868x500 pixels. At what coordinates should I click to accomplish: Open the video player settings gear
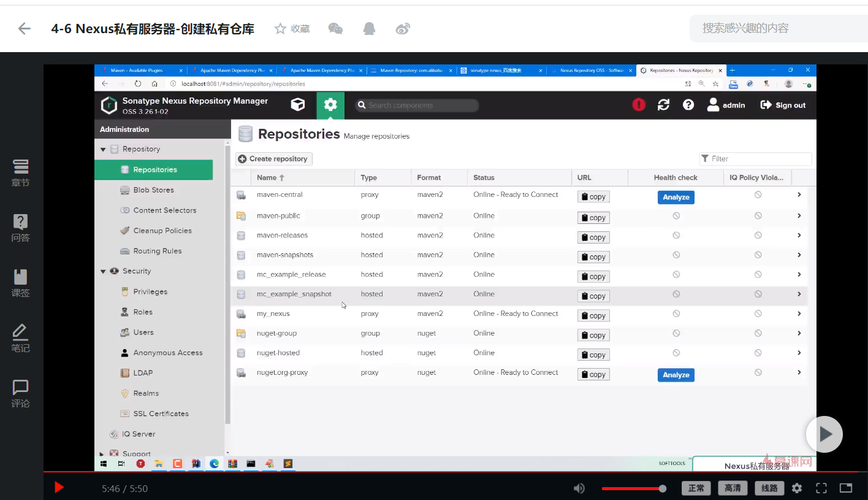pyautogui.click(x=797, y=488)
